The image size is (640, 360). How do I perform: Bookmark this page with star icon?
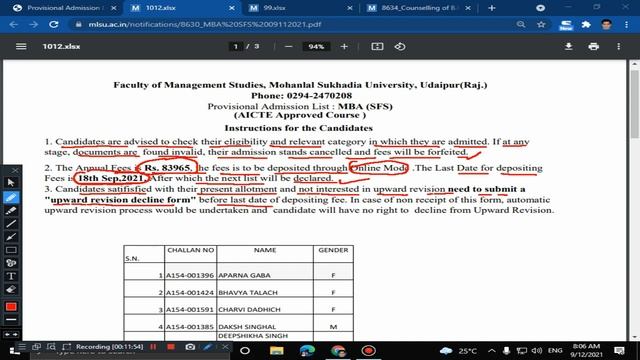tap(541, 24)
